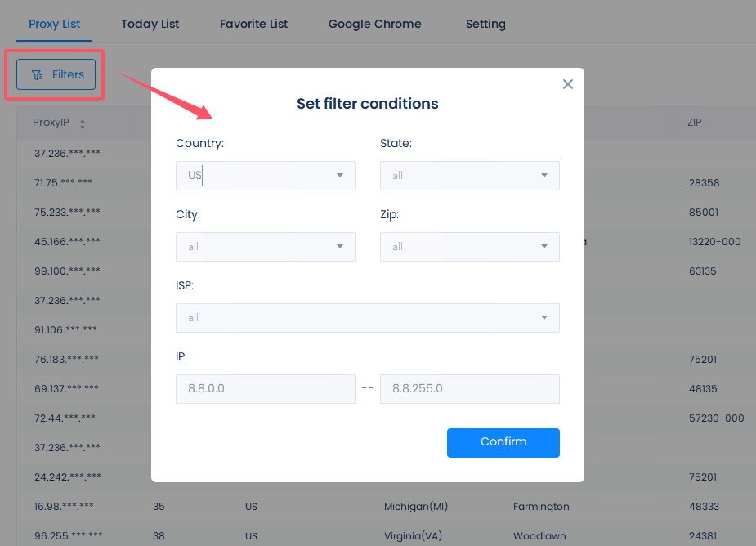
Task: Open the Favorite List tab
Action: 253,24
